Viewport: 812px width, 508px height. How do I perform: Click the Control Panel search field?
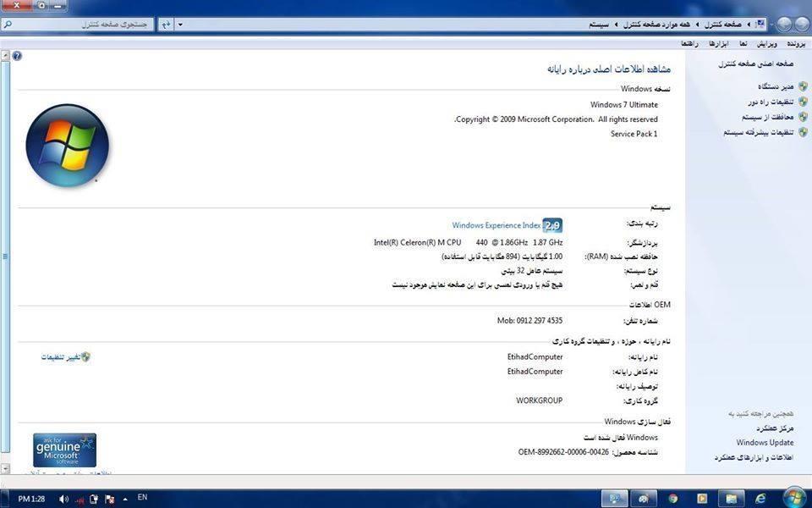tap(78, 24)
